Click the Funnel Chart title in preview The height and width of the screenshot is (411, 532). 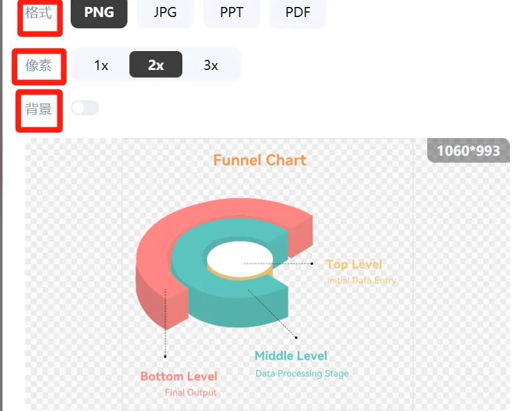point(259,160)
